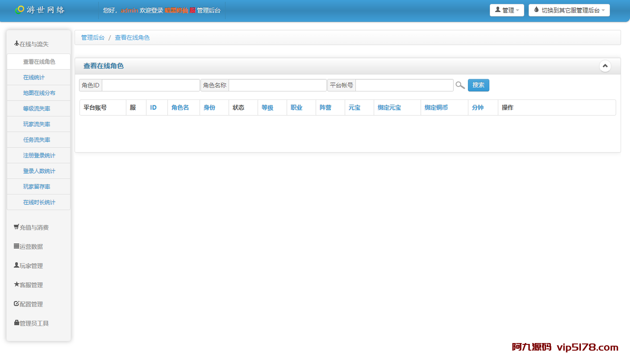
Task: Expand the 客服管理 sidebar section
Action: [29, 285]
